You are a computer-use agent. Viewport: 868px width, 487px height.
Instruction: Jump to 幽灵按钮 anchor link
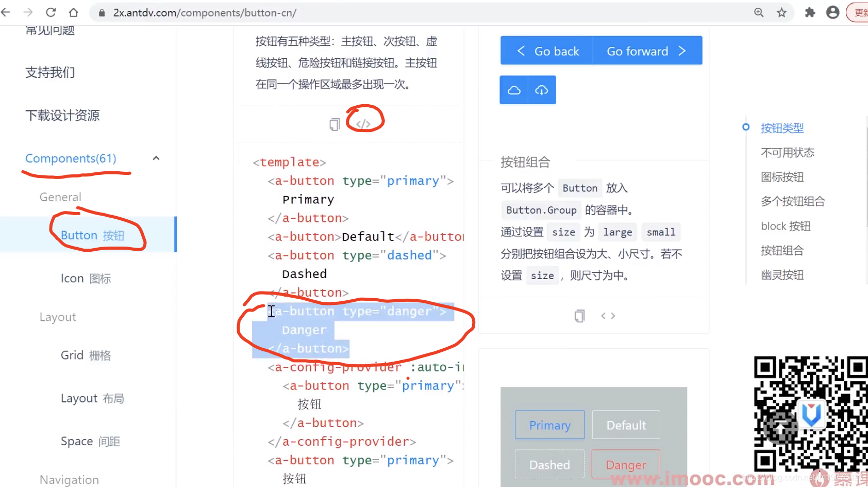coord(782,274)
